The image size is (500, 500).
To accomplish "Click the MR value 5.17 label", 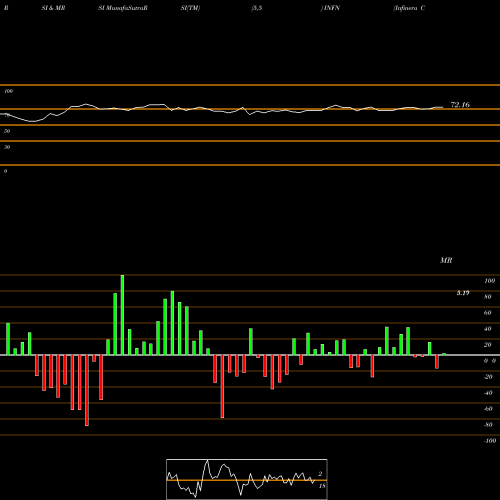I will coord(463,293).
